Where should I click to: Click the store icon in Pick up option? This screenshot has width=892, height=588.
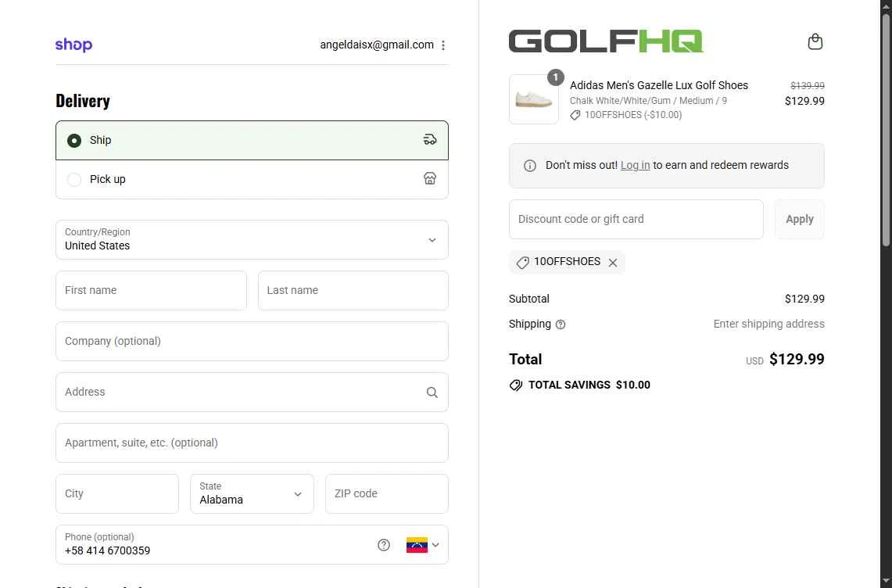click(x=429, y=179)
